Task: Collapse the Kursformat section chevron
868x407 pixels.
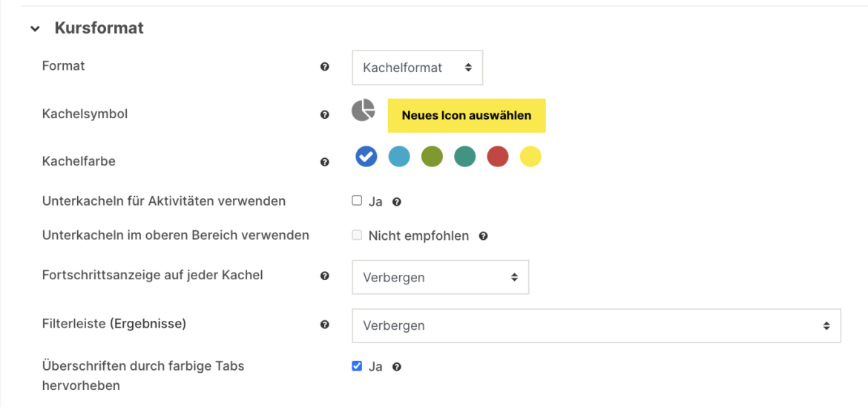Action: coord(35,29)
